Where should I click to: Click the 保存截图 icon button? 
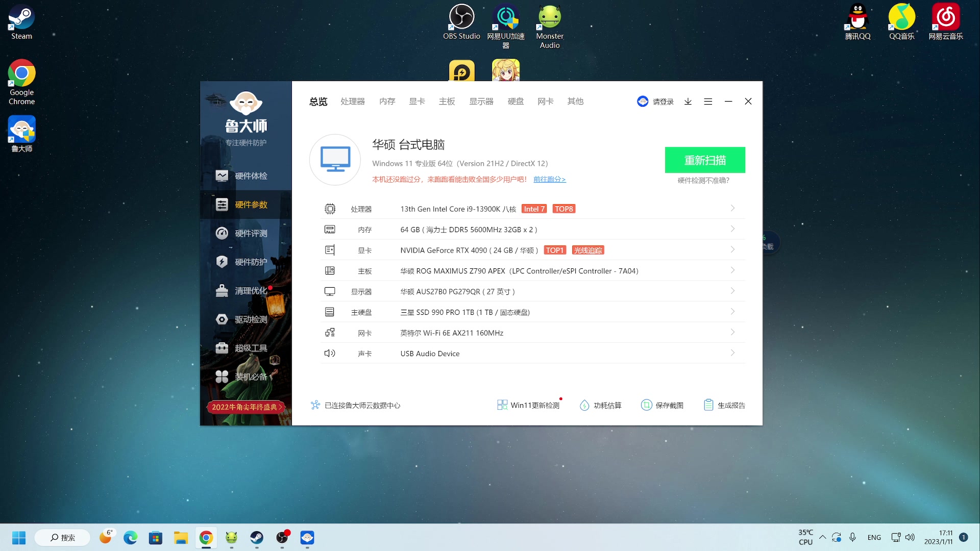pyautogui.click(x=646, y=405)
